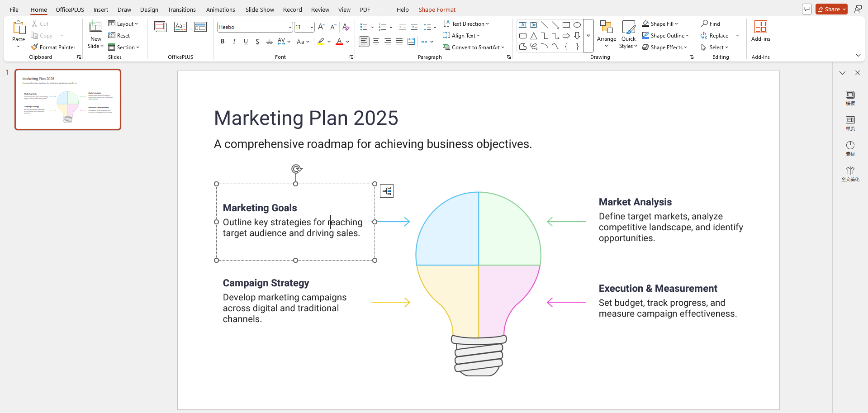This screenshot has height=413, width=868.
Task: Apply the red font color swatch
Action: point(339,42)
